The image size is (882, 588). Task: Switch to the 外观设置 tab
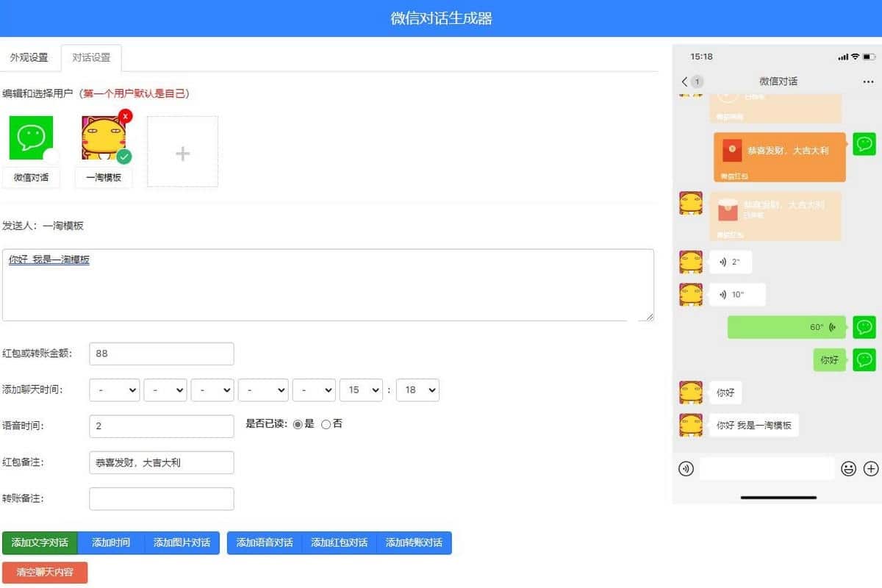click(x=29, y=57)
